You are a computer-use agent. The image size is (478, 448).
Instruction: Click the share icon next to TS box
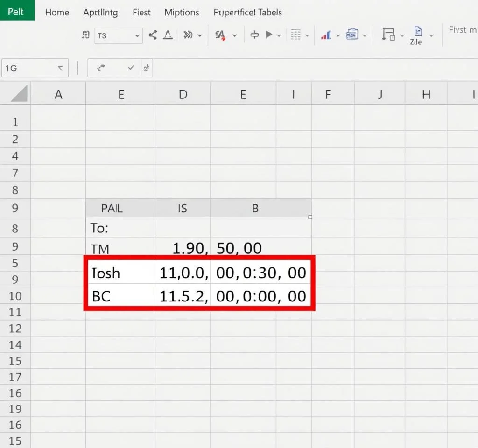pyautogui.click(x=153, y=35)
